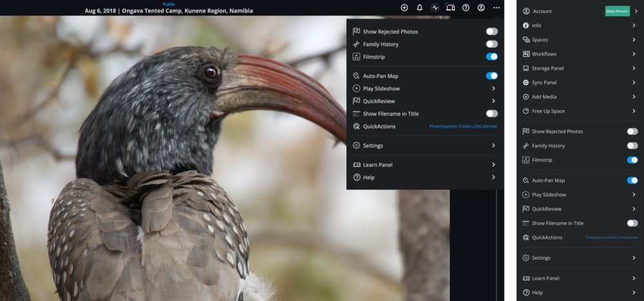Open Free Up Space entry in right panel

pyautogui.click(x=580, y=111)
